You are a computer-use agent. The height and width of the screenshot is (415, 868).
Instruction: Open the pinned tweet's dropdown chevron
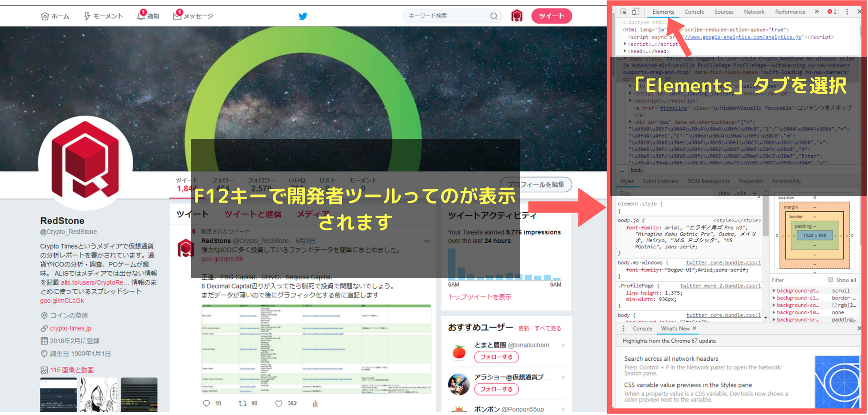click(427, 241)
